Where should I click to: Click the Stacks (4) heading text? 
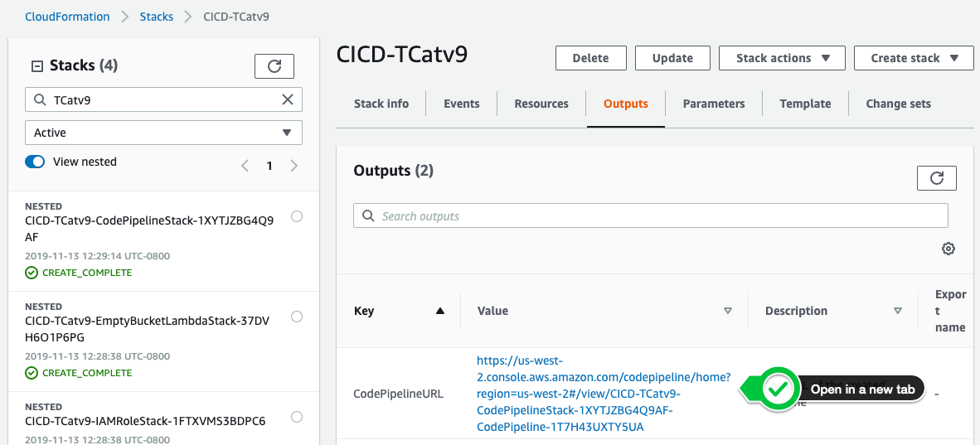84,65
